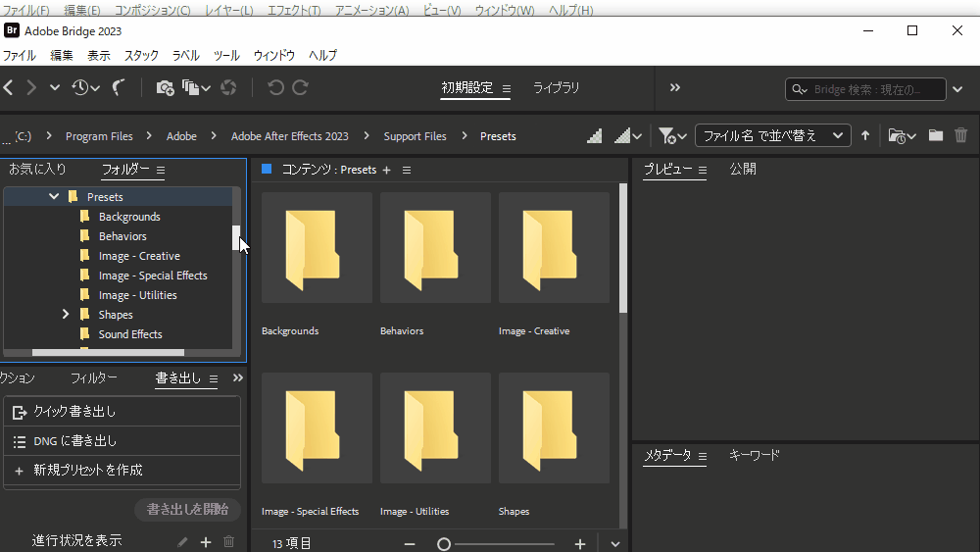The height and width of the screenshot is (552, 980).
Task: Click DNG に書き出し preset
Action: point(122,441)
